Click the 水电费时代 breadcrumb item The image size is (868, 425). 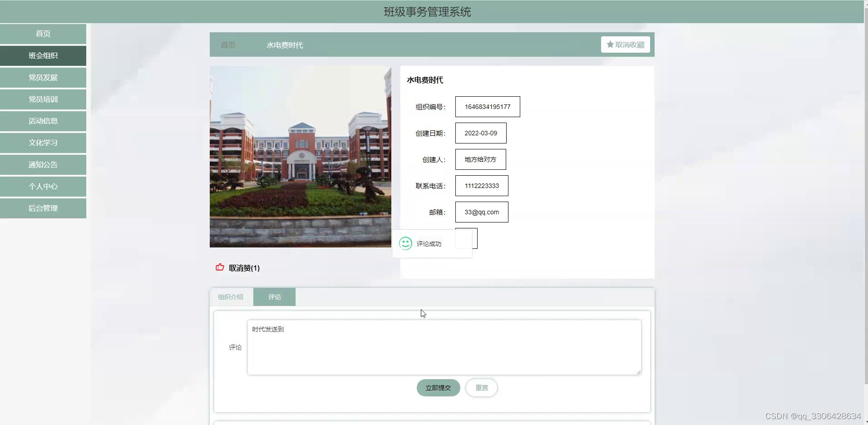285,45
